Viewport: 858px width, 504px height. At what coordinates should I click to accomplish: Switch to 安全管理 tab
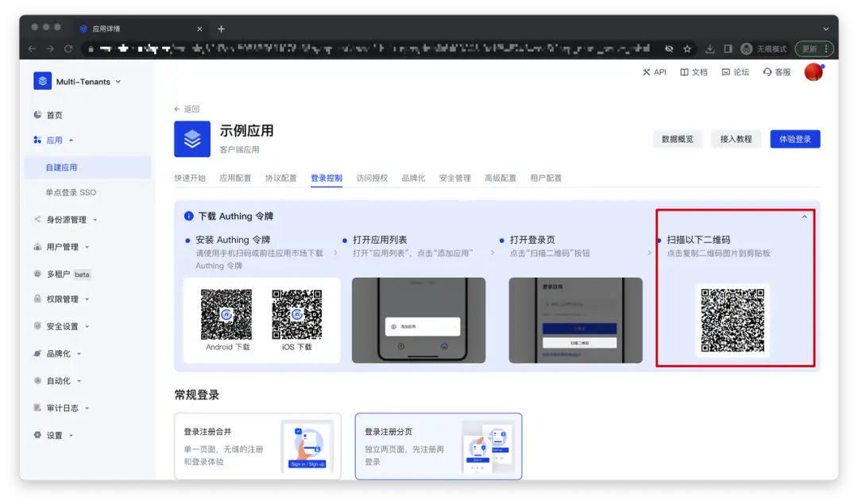point(454,179)
